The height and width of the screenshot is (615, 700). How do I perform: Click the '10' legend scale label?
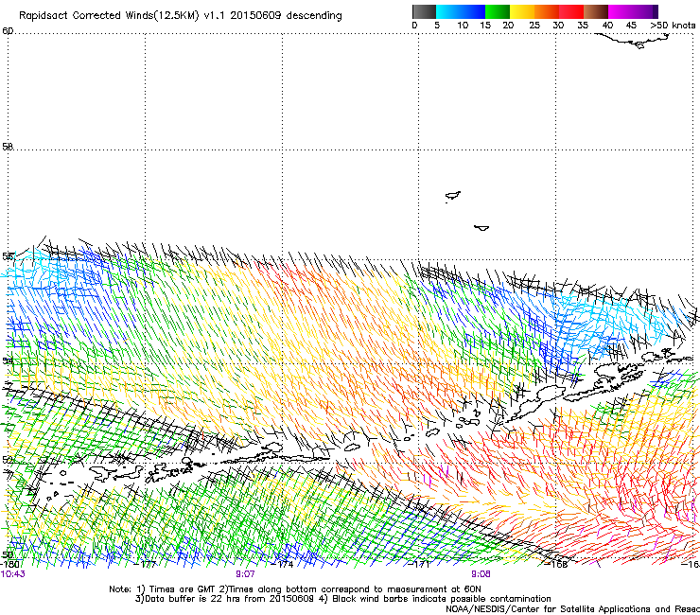tap(463, 26)
